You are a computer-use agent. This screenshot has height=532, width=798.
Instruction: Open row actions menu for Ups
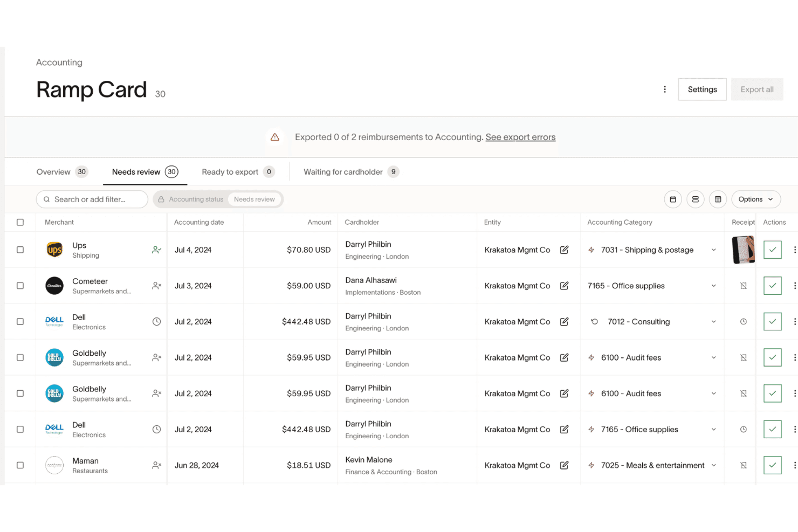[795, 250]
